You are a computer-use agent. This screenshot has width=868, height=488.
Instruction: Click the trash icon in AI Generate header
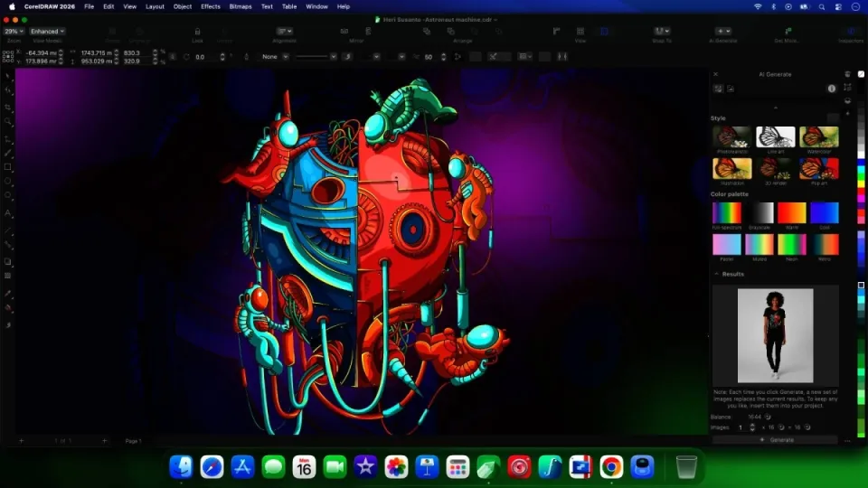(x=847, y=74)
